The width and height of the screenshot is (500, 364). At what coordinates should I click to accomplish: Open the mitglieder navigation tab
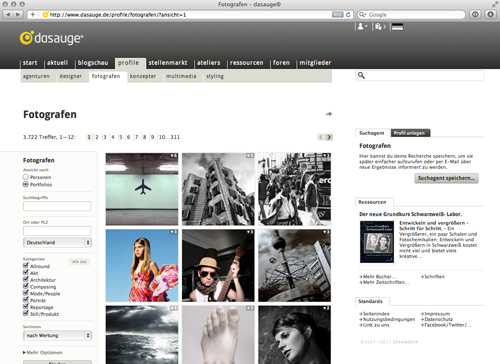tap(315, 63)
